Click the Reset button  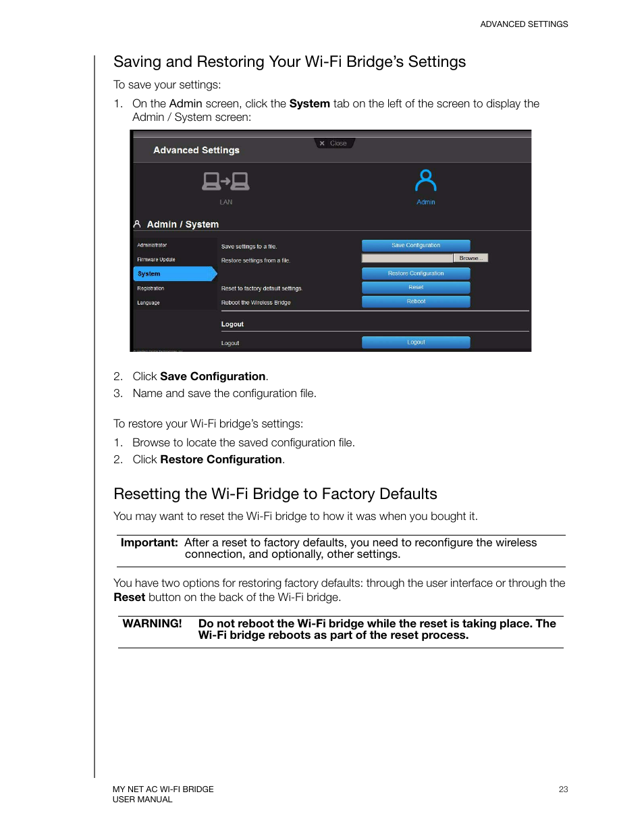tap(416, 288)
